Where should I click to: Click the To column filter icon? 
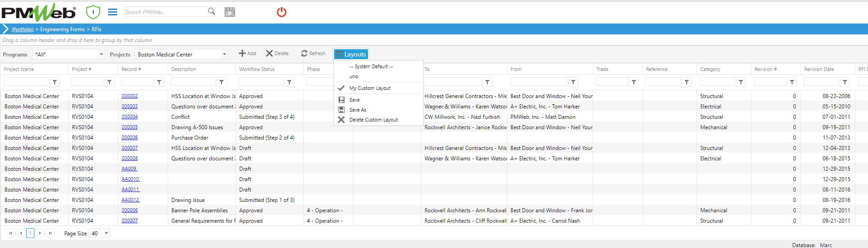click(487, 82)
